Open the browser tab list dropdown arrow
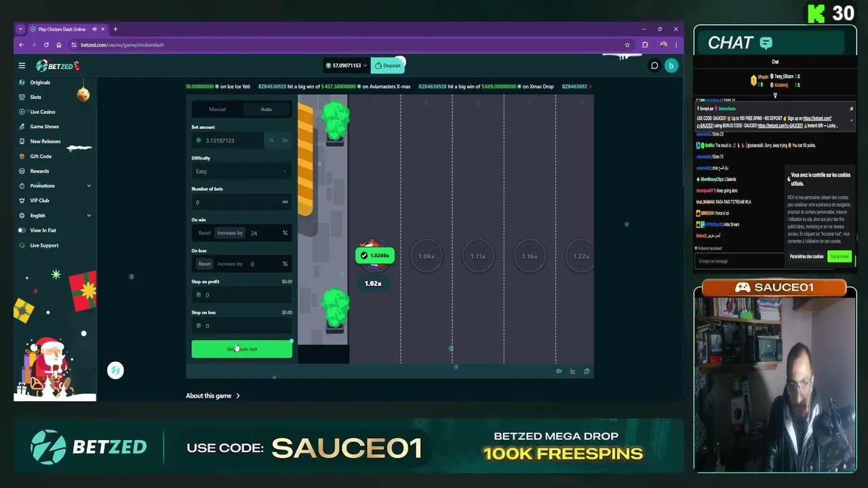 click(x=20, y=29)
